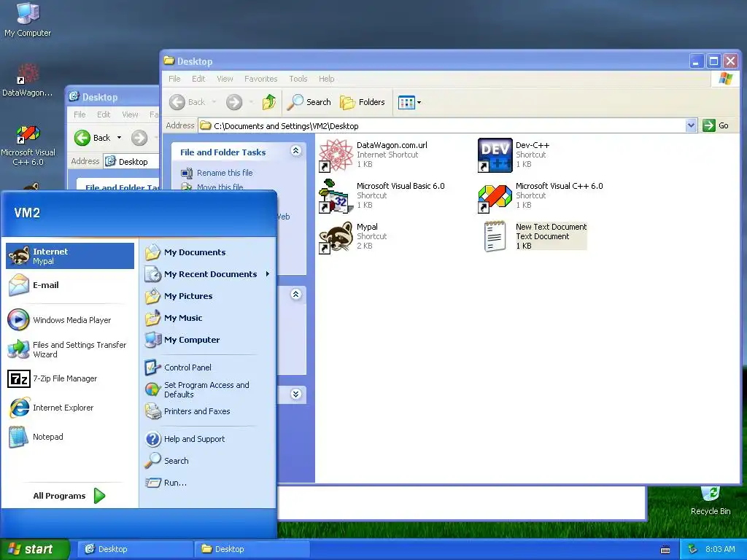Screen dimensions: 747x560
Task: Select DataWagon desktop shortcut
Action: click(27, 80)
